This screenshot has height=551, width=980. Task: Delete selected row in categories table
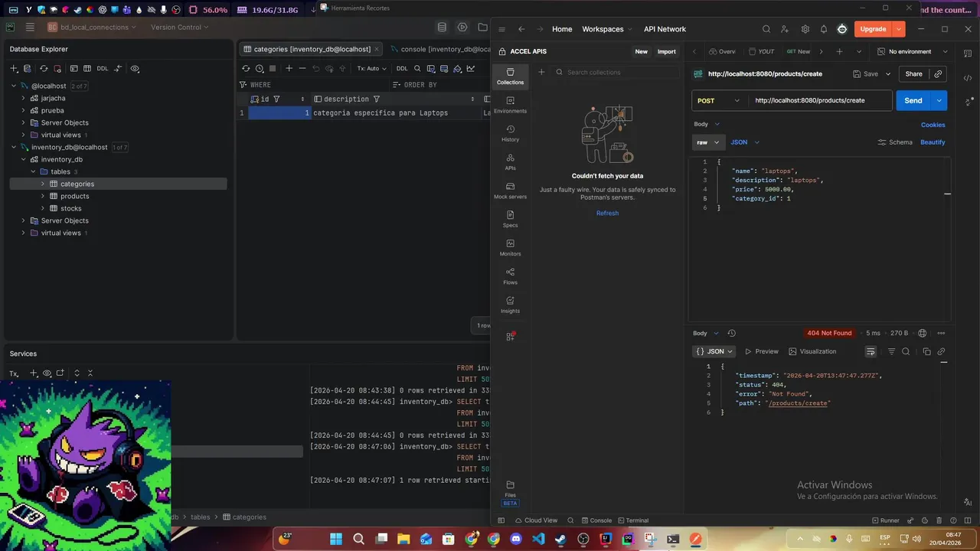pyautogui.click(x=302, y=68)
